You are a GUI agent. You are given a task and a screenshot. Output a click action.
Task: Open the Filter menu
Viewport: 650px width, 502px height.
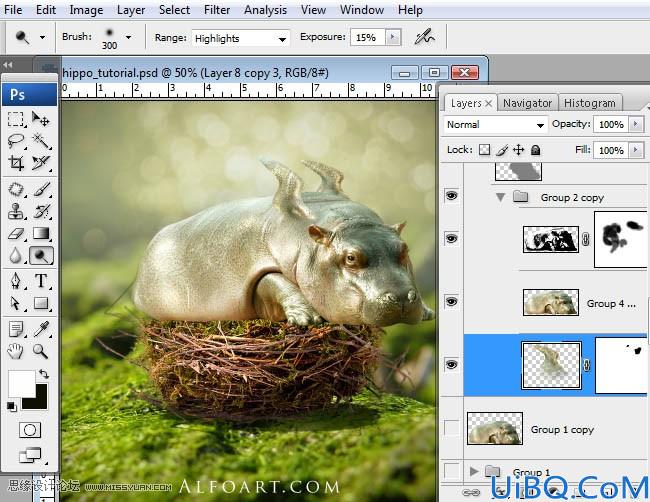(x=217, y=10)
